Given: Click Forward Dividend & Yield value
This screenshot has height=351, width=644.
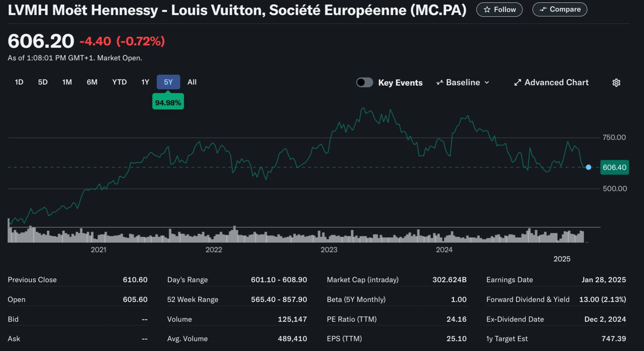Looking at the screenshot, I should coord(602,300).
